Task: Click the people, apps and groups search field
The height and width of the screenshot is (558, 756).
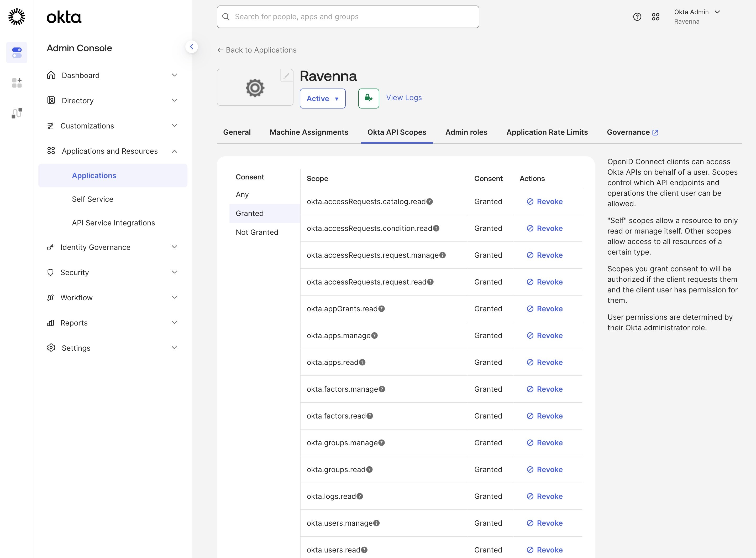Action: [348, 17]
